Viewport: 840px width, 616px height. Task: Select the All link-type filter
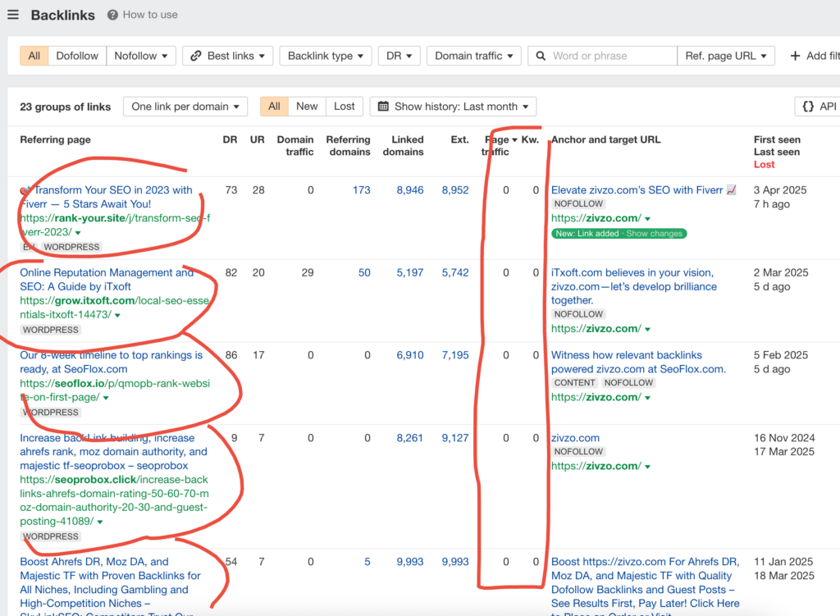coord(34,56)
